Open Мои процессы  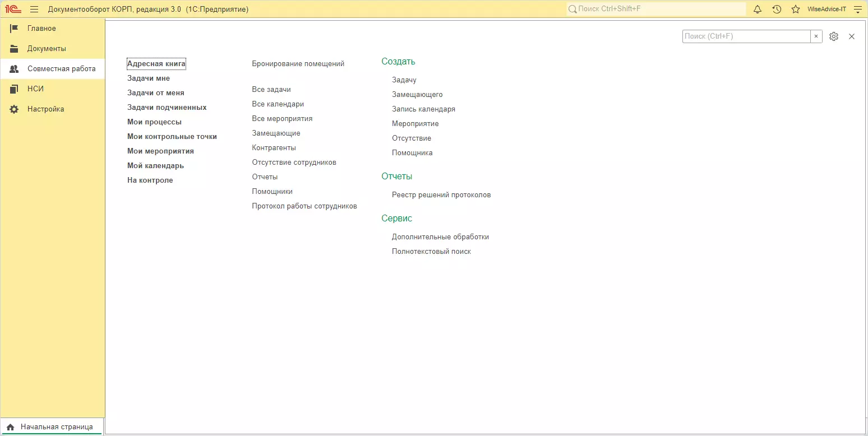(x=154, y=122)
